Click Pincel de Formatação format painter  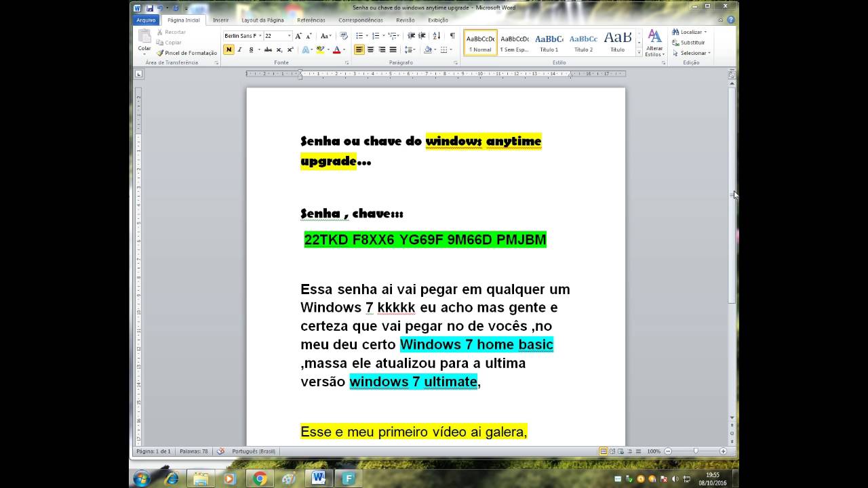[186, 53]
